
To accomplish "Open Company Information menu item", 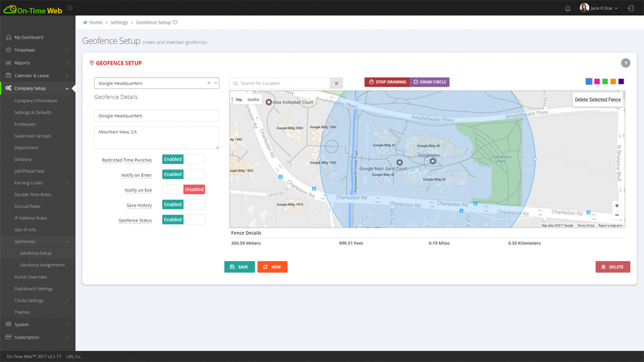I will [x=35, y=101].
